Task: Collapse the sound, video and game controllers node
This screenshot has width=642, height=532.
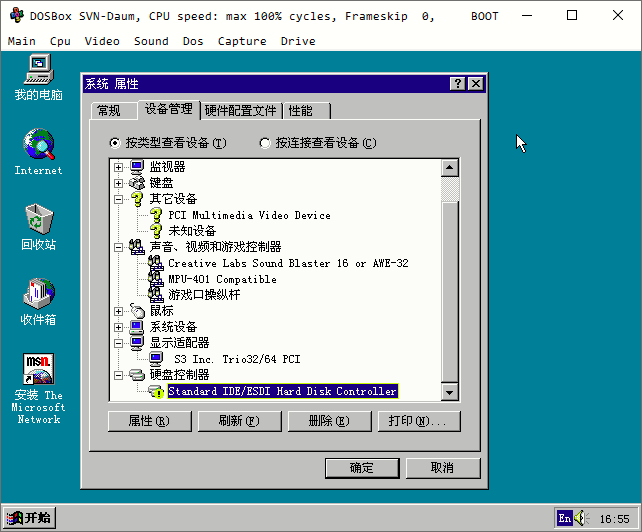Action: coord(118,247)
